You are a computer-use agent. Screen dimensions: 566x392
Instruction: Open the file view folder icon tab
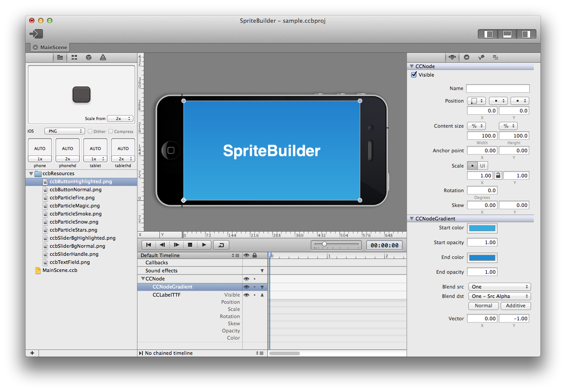pos(60,57)
